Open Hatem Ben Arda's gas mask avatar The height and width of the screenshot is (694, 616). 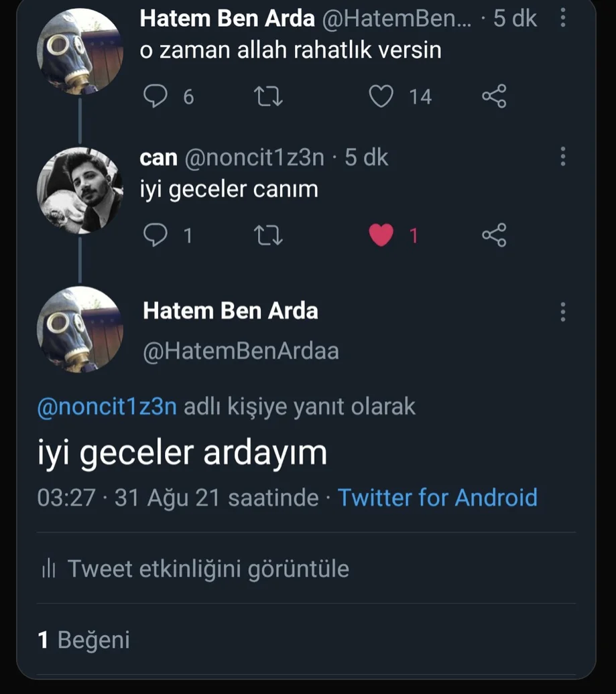pos(80,50)
